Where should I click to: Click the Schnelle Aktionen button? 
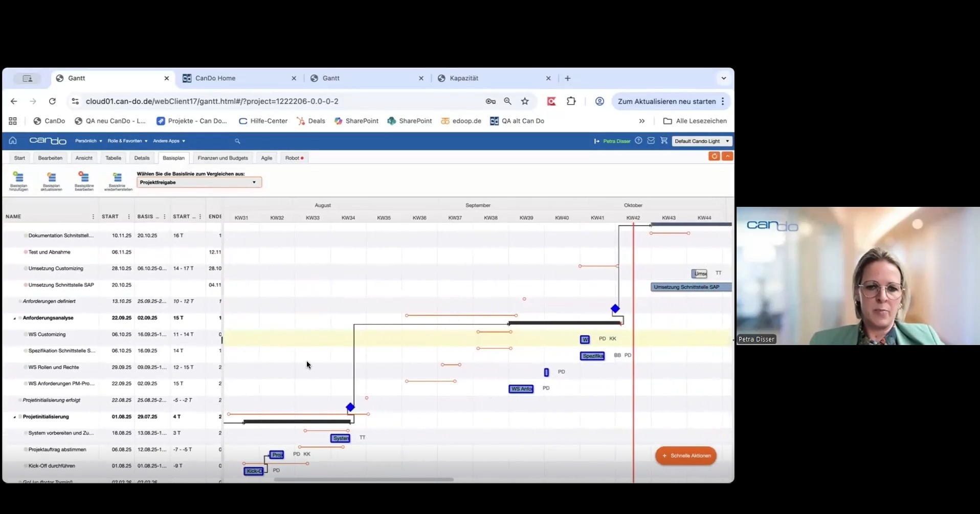686,456
